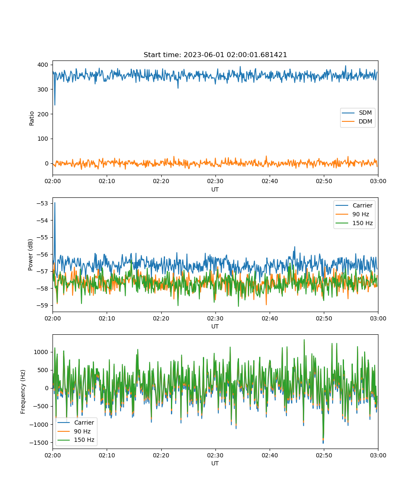Click 90 Hz legend entry in Frequency plot
Viewport: 420px width, 504px height.
[82, 431]
